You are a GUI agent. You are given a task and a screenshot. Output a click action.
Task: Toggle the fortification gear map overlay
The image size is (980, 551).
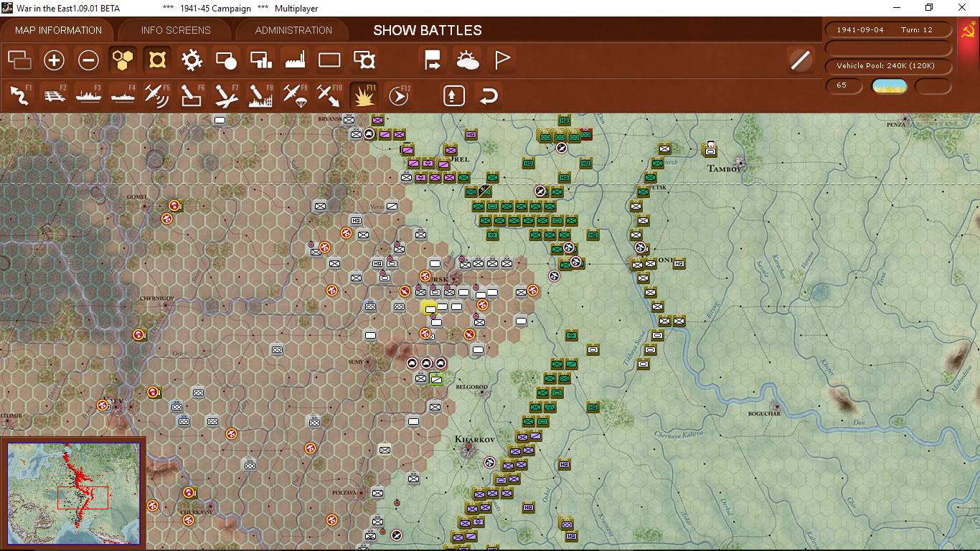click(x=192, y=60)
